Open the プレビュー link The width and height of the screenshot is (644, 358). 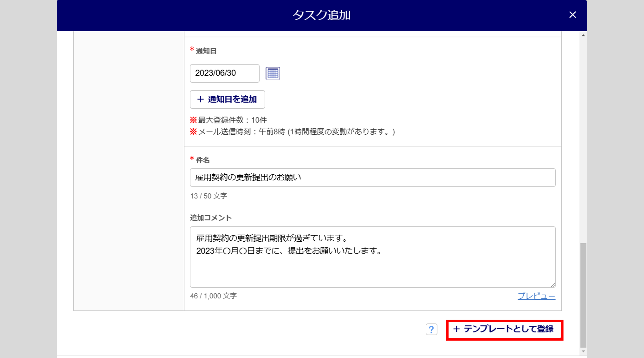coord(536,296)
